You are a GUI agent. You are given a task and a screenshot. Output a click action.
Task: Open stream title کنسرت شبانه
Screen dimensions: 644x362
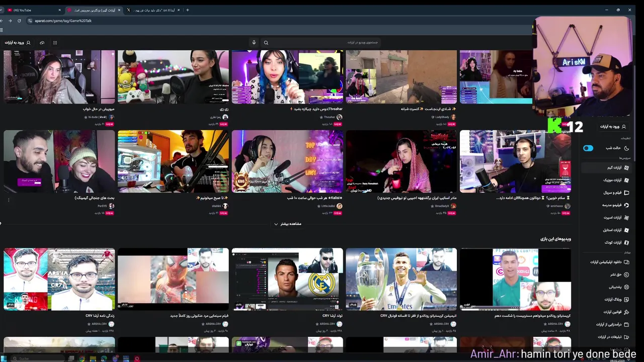(429, 109)
